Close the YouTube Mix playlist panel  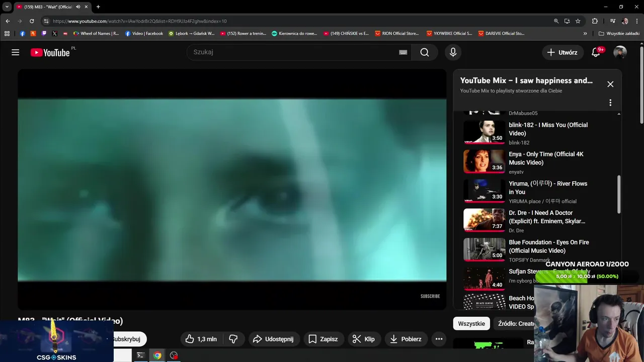click(610, 84)
